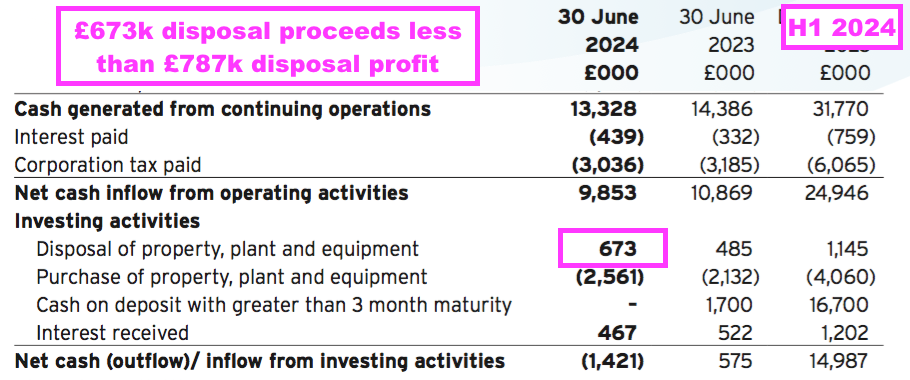Viewport: 910px width, 380px height.
Task: Click the 13,328 cash generated figure
Action: (x=608, y=108)
